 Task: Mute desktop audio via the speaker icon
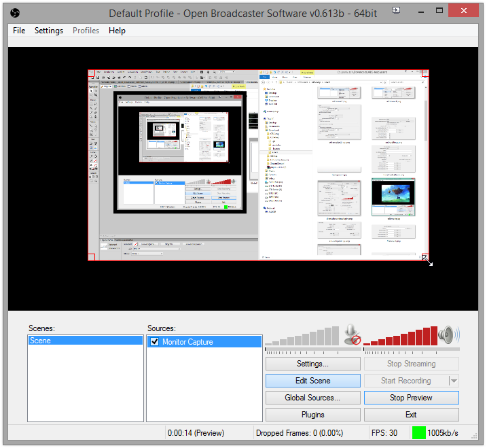click(x=448, y=334)
